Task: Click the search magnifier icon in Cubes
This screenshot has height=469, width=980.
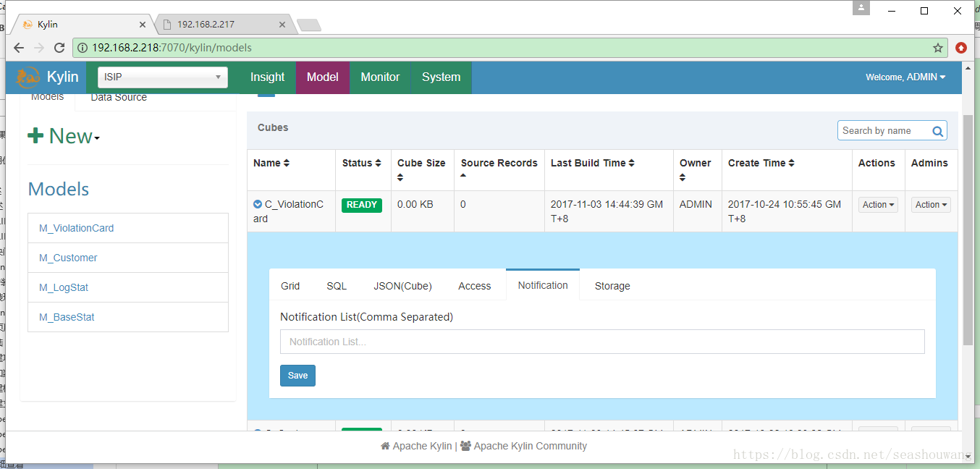Action: [x=938, y=131]
